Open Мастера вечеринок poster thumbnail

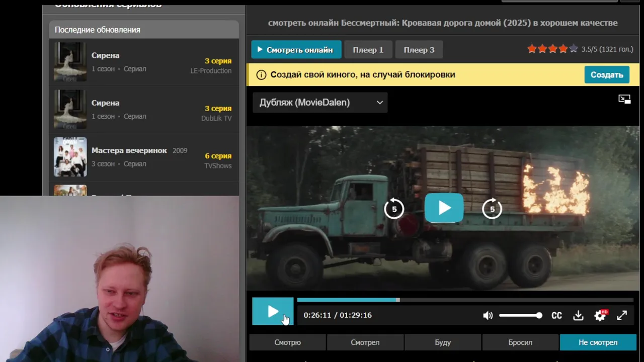70,157
